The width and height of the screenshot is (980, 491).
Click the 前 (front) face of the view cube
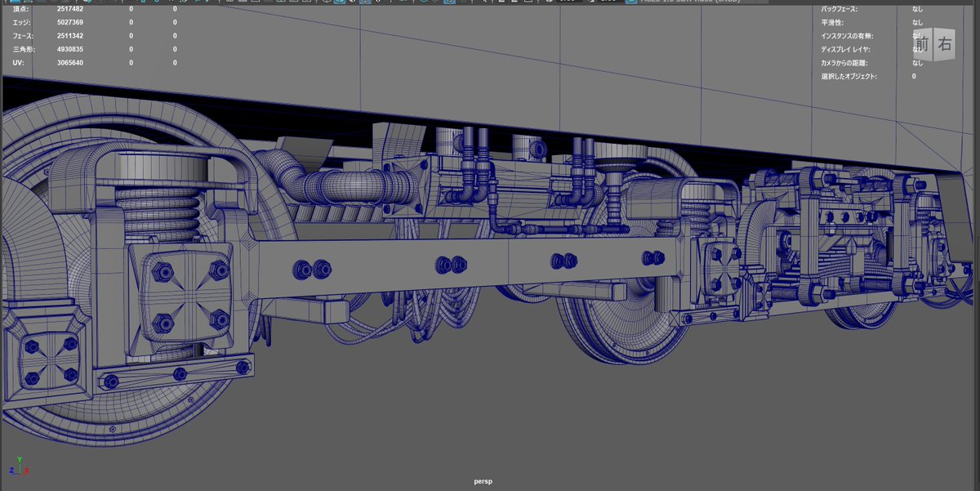(923, 46)
